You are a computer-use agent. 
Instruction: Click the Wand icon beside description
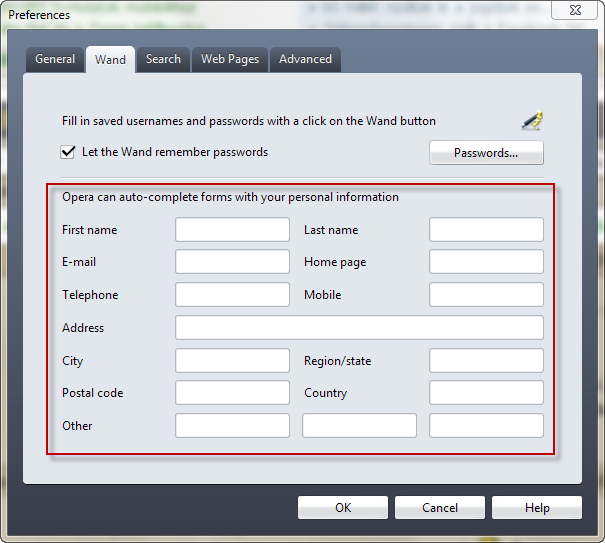pyautogui.click(x=533, y=120)
